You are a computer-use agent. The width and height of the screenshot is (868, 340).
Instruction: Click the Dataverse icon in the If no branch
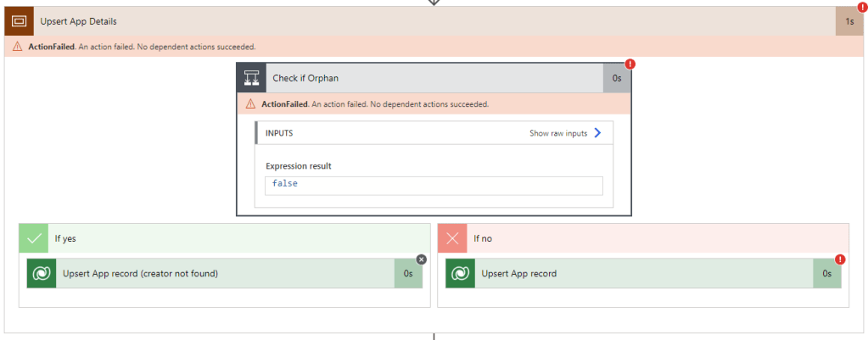pyautogui.click(x=461, y=274)
